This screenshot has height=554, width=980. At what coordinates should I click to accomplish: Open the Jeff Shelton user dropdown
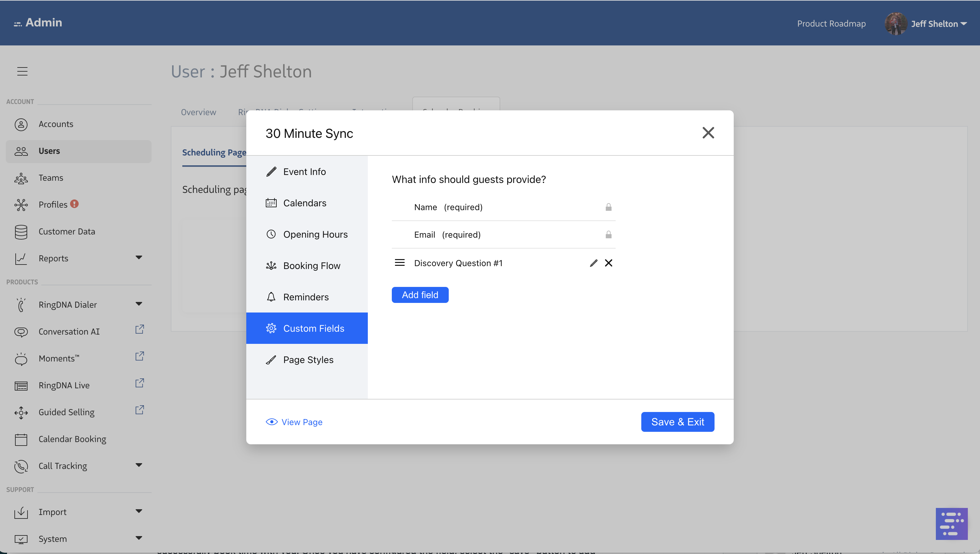pos(934,24)
